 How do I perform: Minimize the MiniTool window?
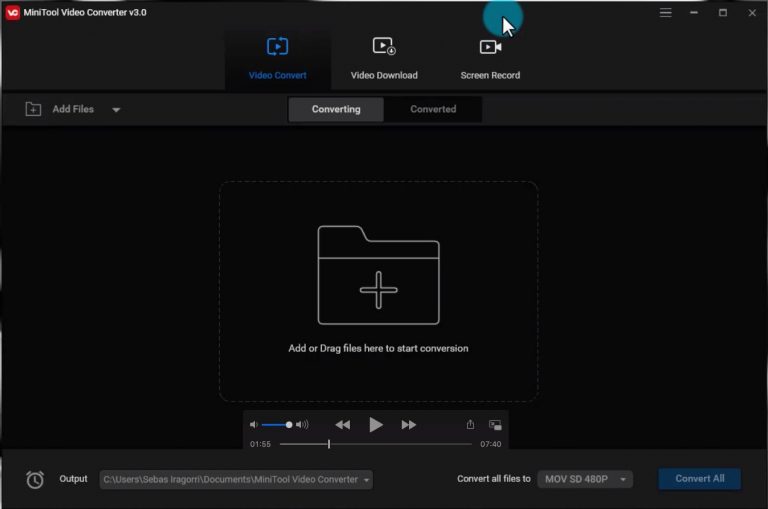click(x=694, y=13)
